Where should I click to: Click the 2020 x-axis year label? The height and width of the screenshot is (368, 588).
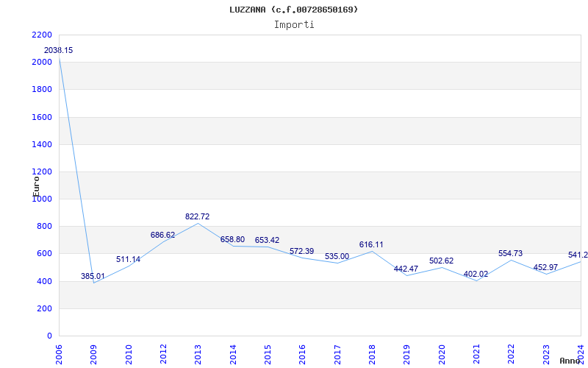(x=442, y=355)
